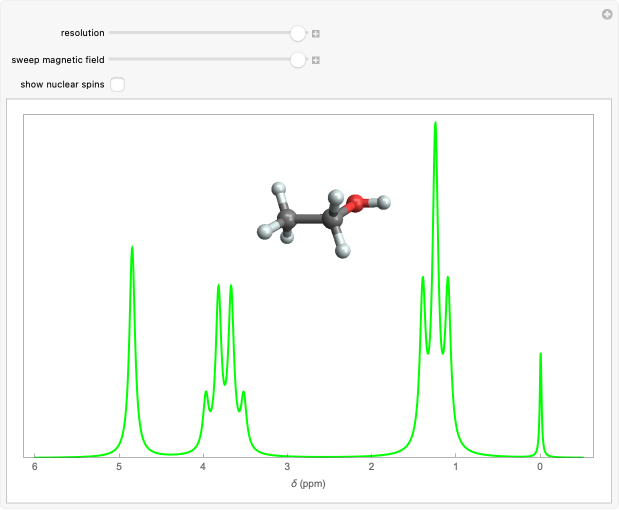
Task: Click the sweep magnetic field slider handle
Action: click(297, 60)
